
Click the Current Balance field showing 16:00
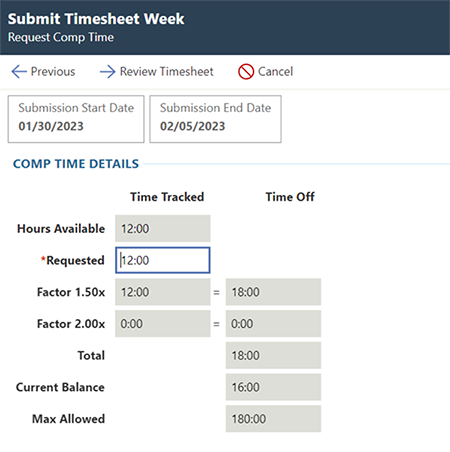[273, 387]
